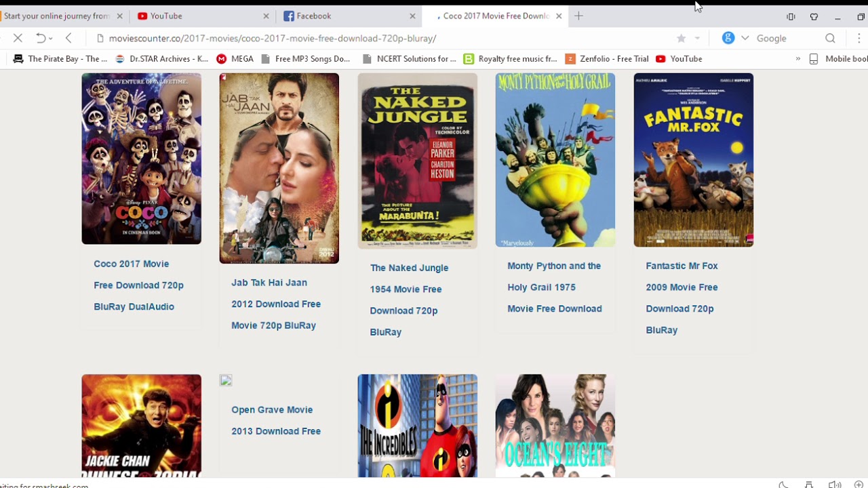This screenshot has height=488, width=868.
Task: Go back with the back arrow
Action: pyautogui.click(x=68, y=39)
